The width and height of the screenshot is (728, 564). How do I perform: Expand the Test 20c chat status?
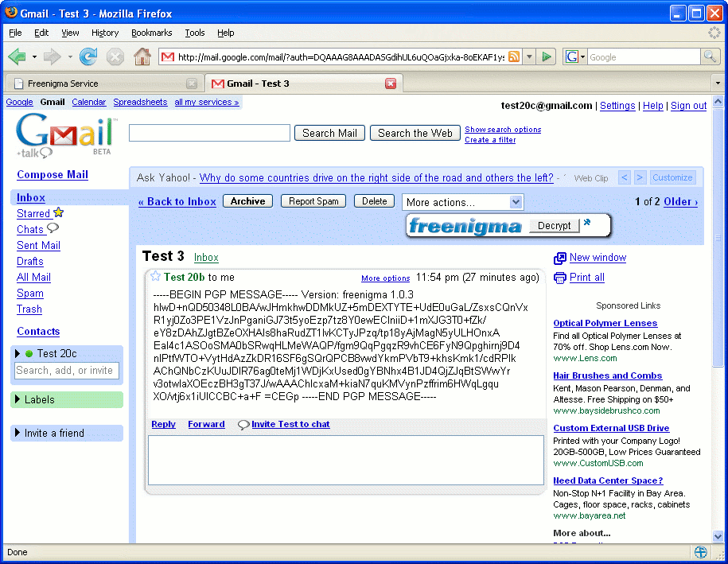point(18,354)
